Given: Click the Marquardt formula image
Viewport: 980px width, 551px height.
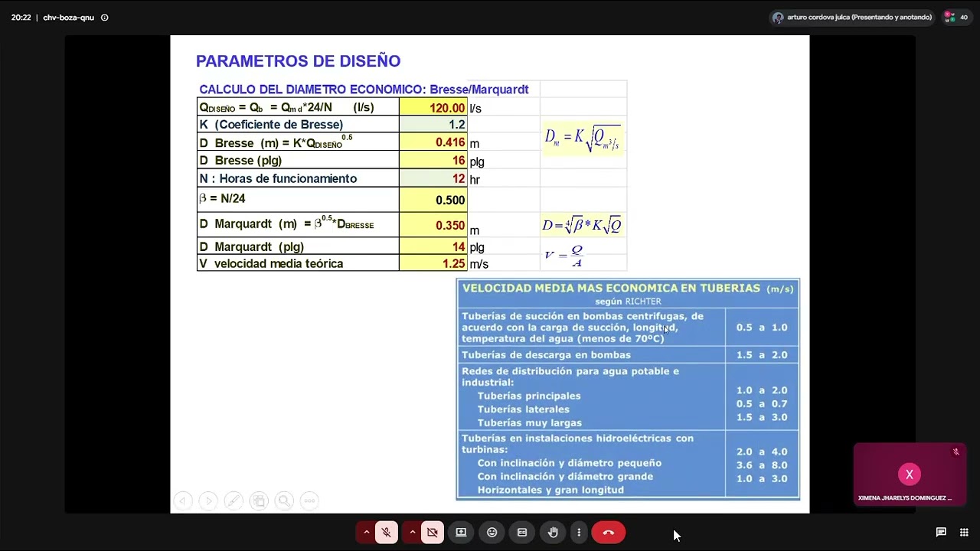Looking at the screenshot, I should (x=582, y=225).
